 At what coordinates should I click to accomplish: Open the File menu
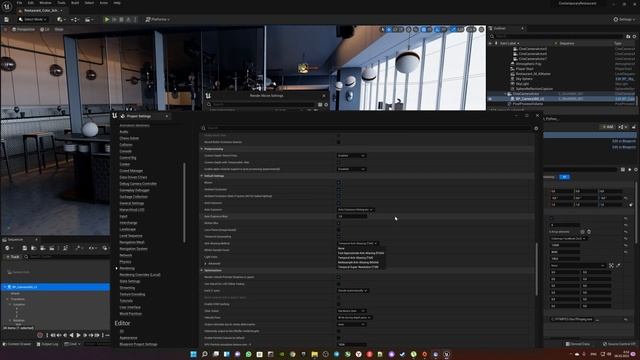click(x=19, y=2)
